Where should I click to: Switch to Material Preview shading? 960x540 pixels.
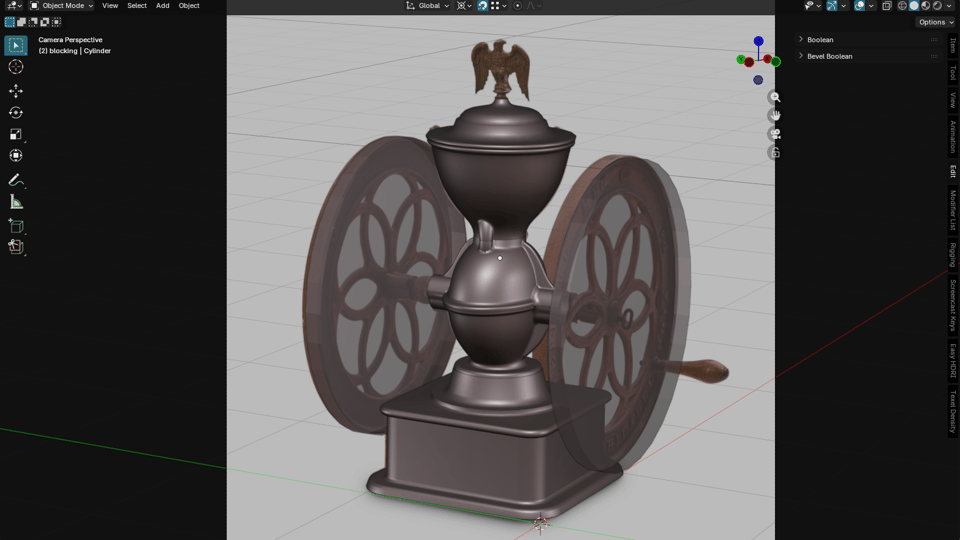pos(926,6)
